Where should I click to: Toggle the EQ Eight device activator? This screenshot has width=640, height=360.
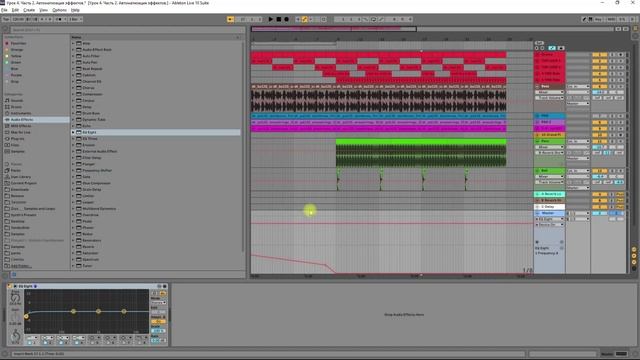[10, 286]
